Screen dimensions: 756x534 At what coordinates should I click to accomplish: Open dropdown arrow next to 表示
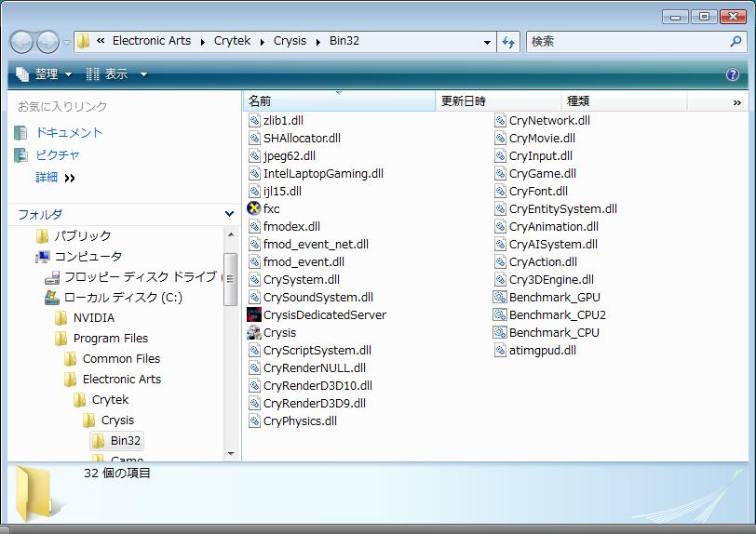coord(143,74)
